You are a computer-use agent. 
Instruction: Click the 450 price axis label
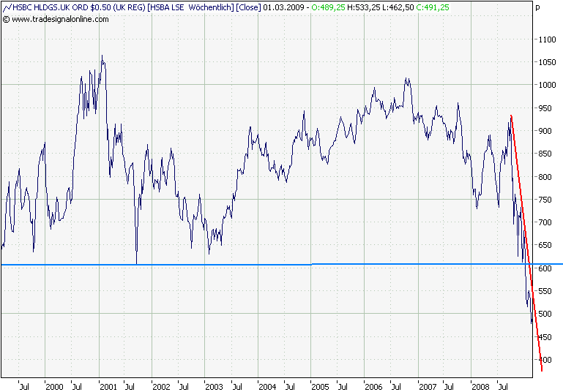click(545, 337)
